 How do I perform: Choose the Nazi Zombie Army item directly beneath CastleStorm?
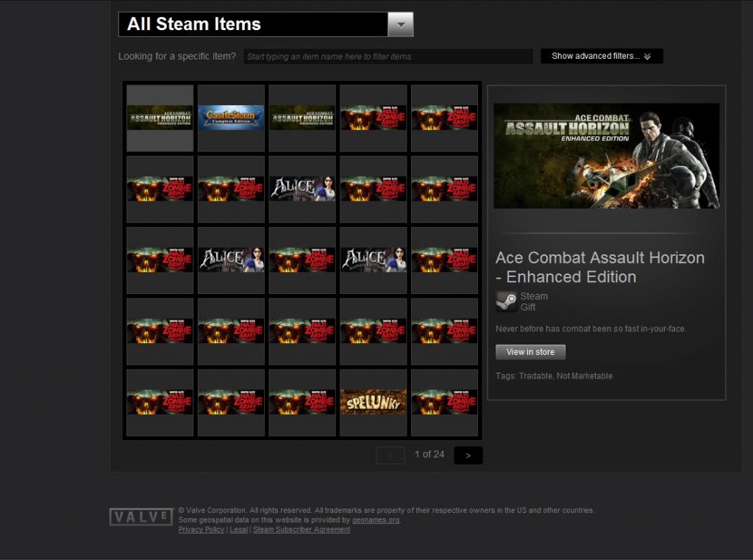(231, 189)
